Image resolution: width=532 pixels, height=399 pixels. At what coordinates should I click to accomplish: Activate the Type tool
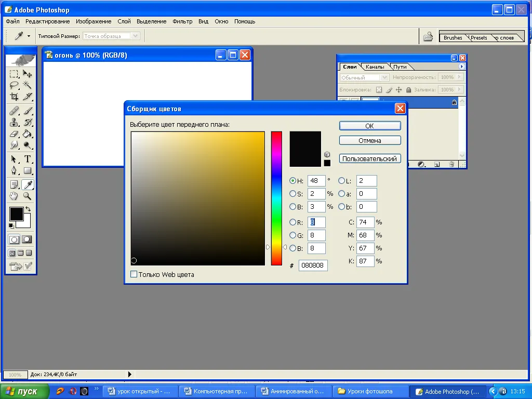click(28, 159)
